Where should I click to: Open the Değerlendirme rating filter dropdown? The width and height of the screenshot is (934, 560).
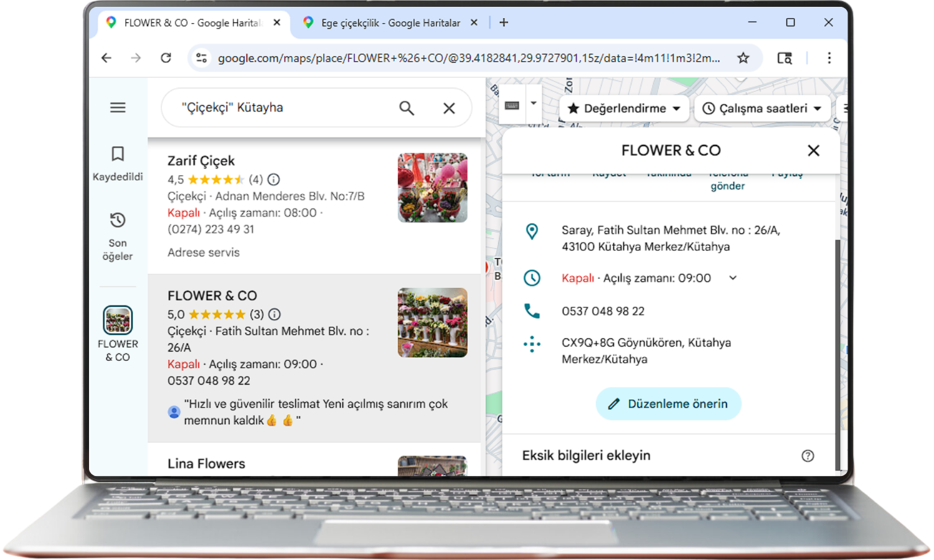pos(624,108)
